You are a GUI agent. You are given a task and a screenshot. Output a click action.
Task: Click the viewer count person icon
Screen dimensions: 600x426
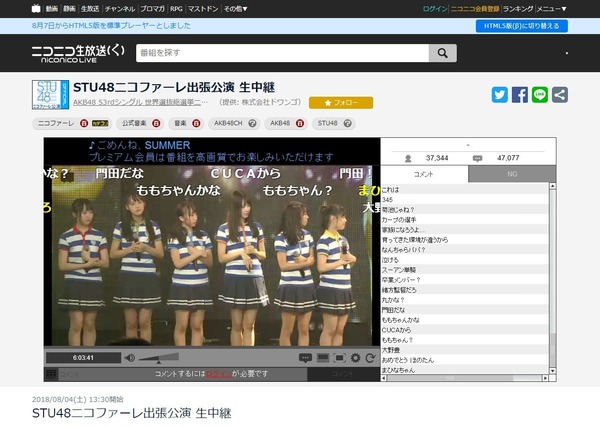tap(408, 158)
